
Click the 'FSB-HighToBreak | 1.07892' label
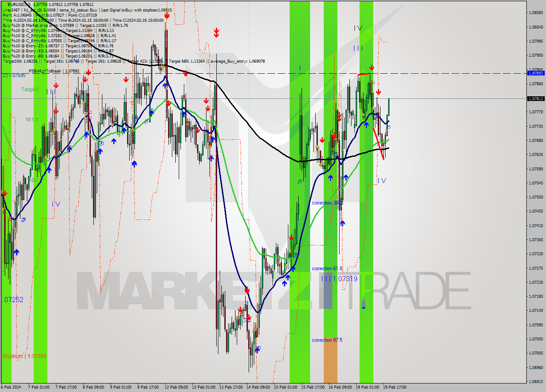coord(54,71)
